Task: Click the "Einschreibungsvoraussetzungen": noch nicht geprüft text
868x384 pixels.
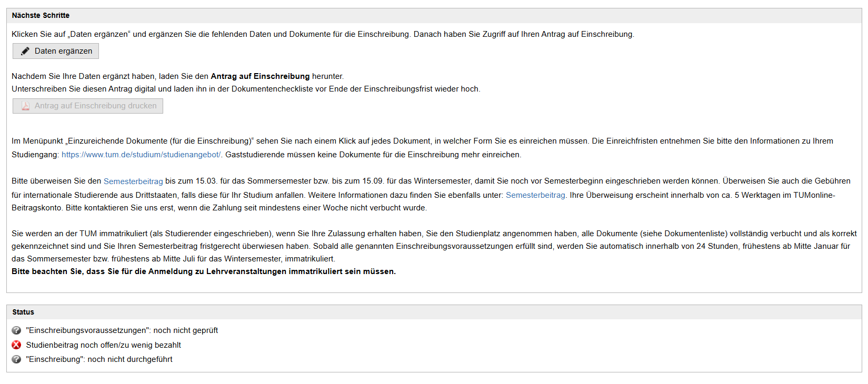Action: tap(122, 330)
